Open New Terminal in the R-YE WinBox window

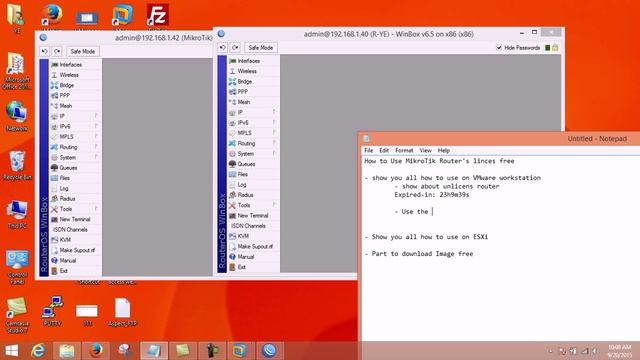click(253, 216)
